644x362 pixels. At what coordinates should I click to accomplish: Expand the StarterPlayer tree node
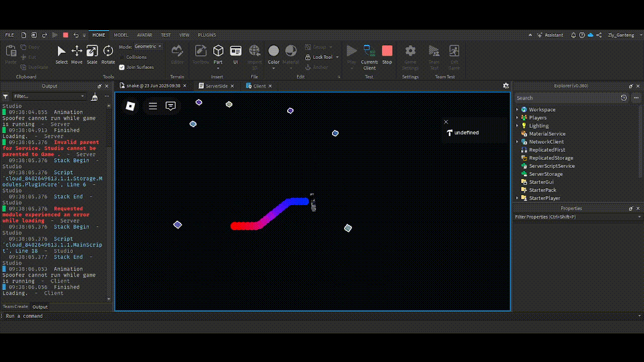point(517,198)
